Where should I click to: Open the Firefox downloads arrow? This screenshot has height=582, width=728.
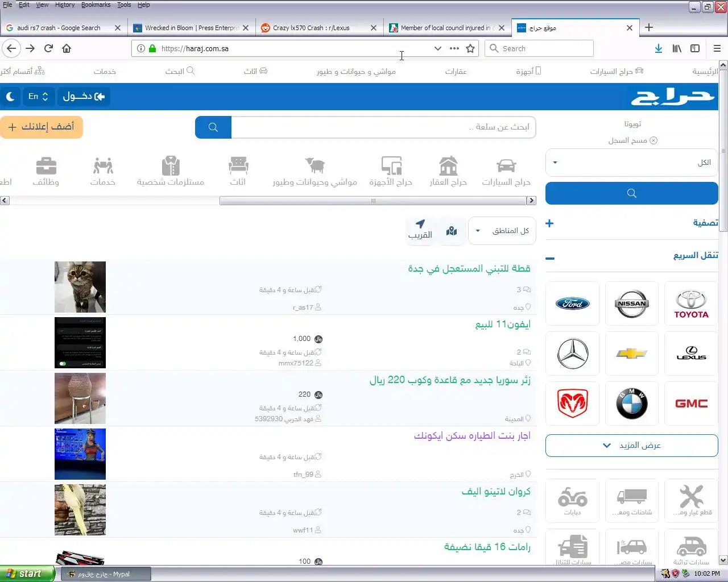point(658,48)
